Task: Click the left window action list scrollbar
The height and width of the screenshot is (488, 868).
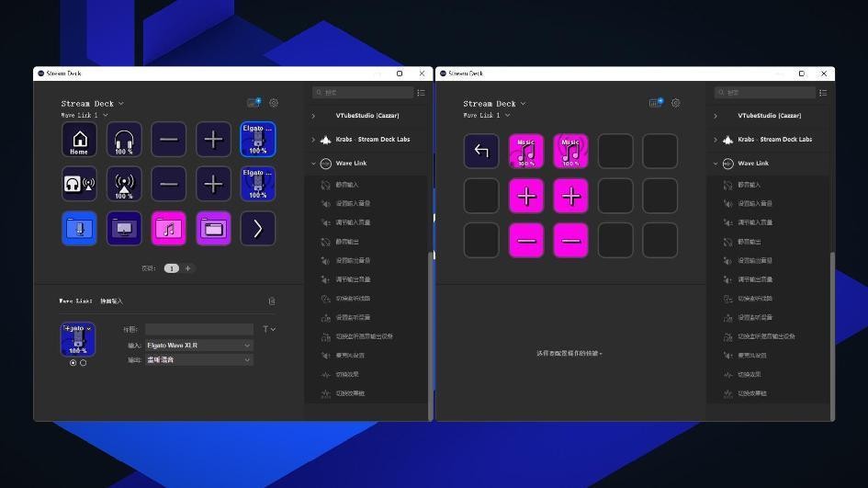Action: tap(431, 336)
